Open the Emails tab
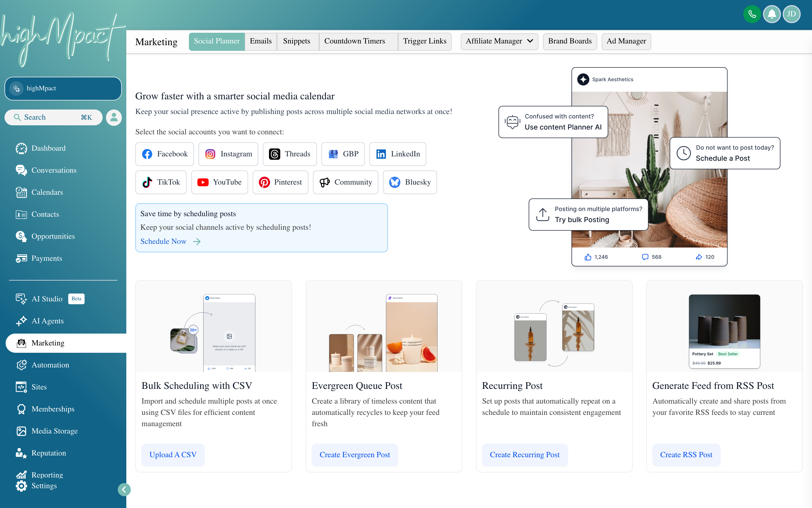Image resolution: width=812 pixels, height=508 pixels. [261, 41]
